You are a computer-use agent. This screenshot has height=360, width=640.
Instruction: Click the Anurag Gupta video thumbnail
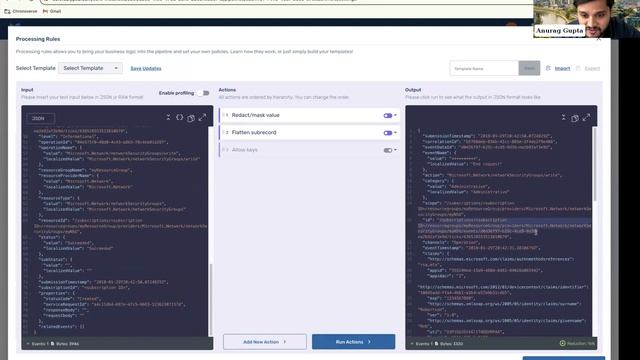click(x=587, y=19)
